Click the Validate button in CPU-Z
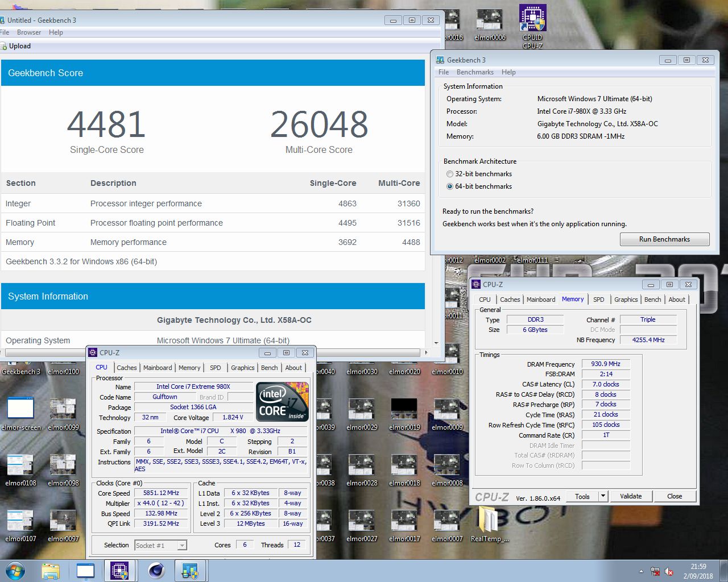This screenshot has height=582, width=728. point(631,496)
